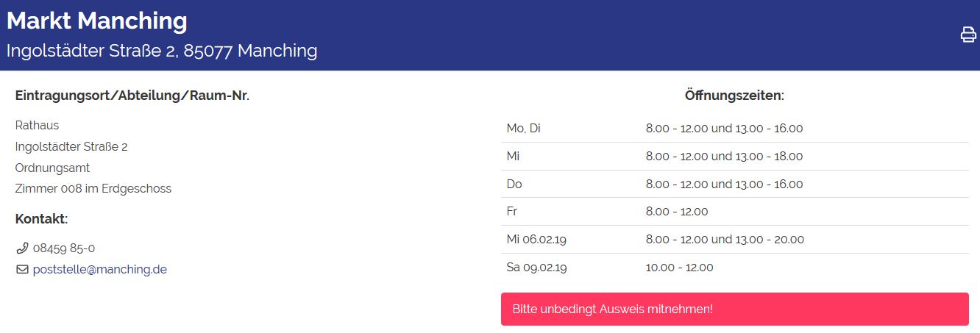Click the Eintragungsort/Abteilung/Raum-Nr. heading
The width and height of the screenshot is (980, 333).
(x=132, y=96)
